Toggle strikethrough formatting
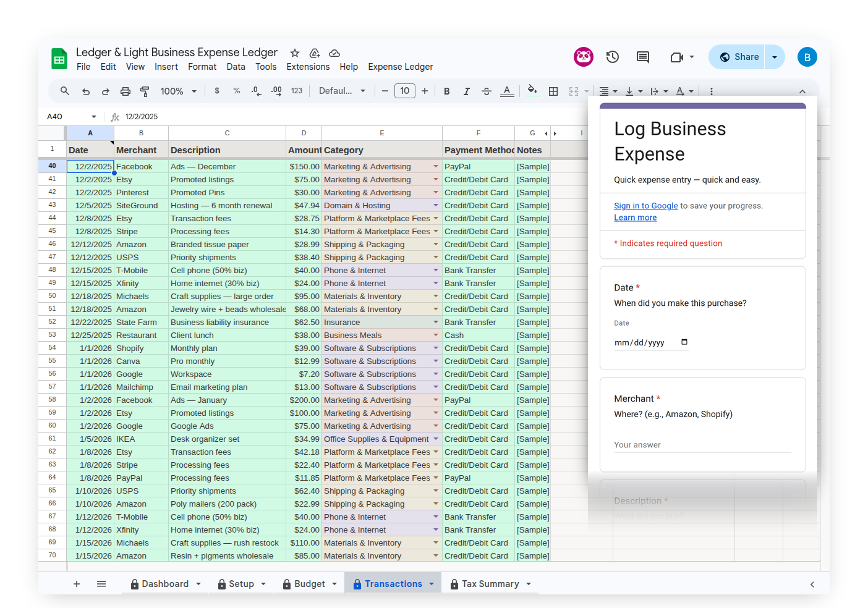Image resolution: width=868 pixels, height=608 pixels. (x=487, y=91)
